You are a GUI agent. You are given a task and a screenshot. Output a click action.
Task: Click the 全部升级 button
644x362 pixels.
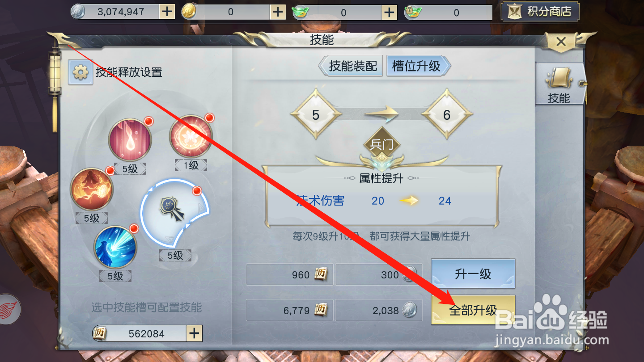(x=473, y=310)
